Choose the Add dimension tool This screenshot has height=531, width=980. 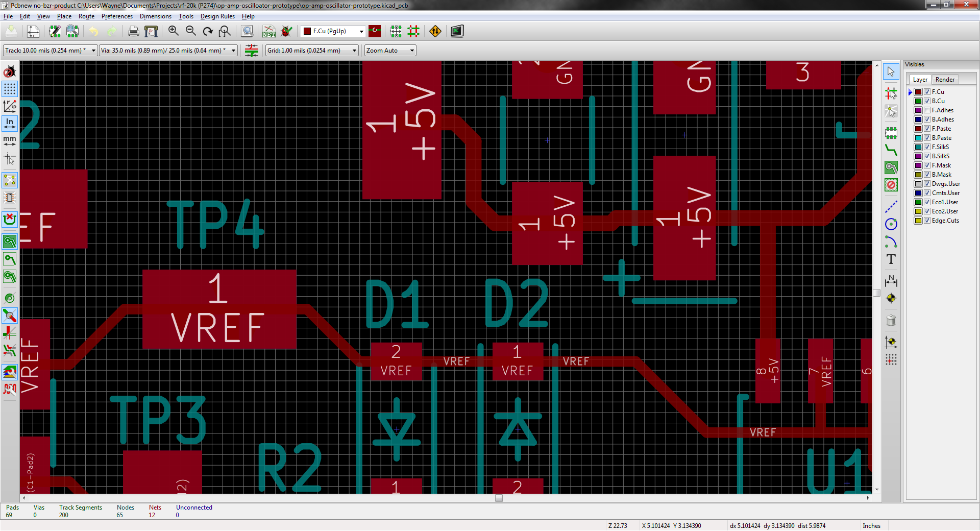891,280
